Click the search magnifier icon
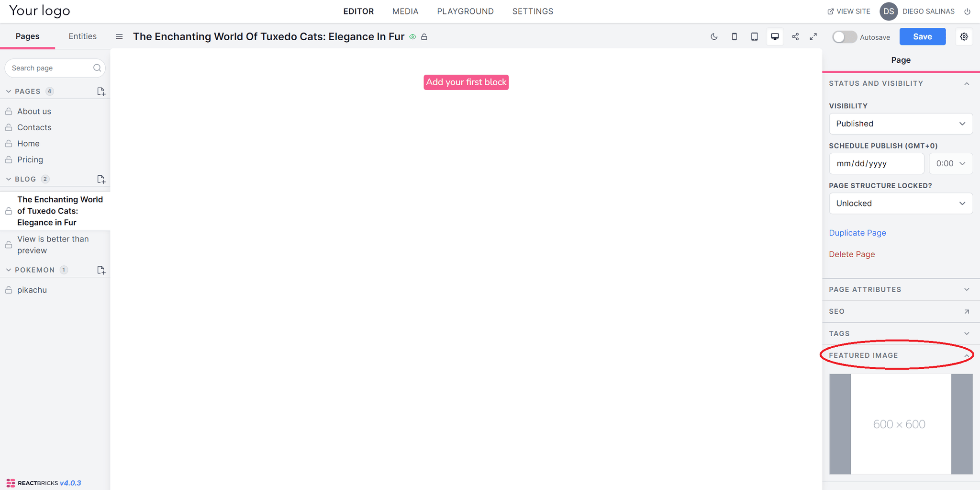The height and width of the screenshot is (490, 980). click(97, 68)
